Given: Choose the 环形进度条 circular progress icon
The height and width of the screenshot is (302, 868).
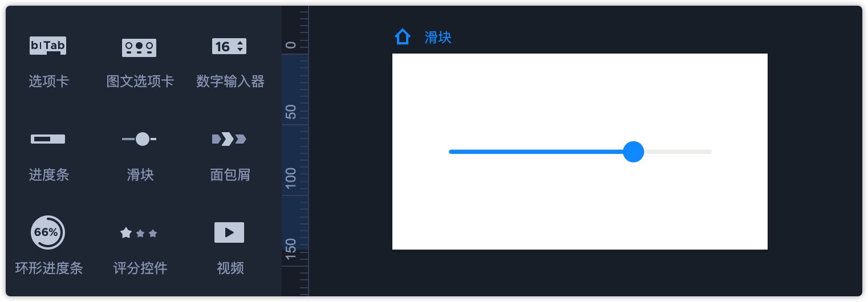Looking at the screenshot, I should click(x=48, y=232).
